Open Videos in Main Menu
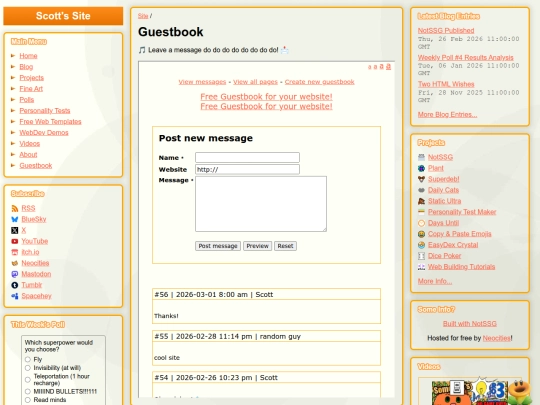 pos(30,144)
